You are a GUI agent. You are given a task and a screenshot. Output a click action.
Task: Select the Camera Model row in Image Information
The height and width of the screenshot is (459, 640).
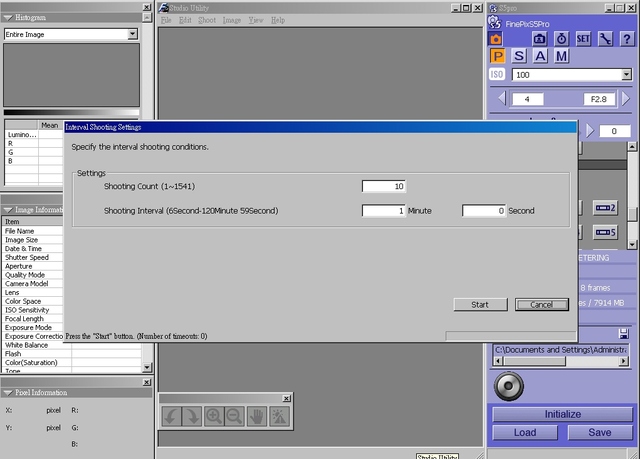(33, 284)
